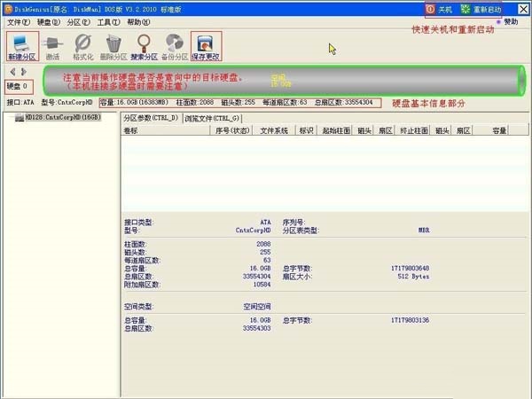Screen dimensions: 532x399
Task: Click the 总扇区数:33554304 text in info bar
Action: click(344, 102)
